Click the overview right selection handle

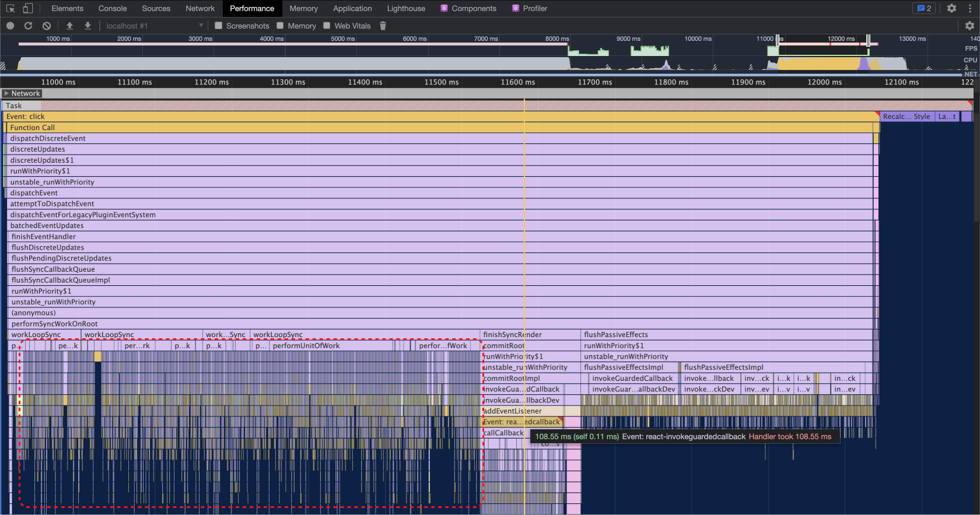click(x=868, y=39)
